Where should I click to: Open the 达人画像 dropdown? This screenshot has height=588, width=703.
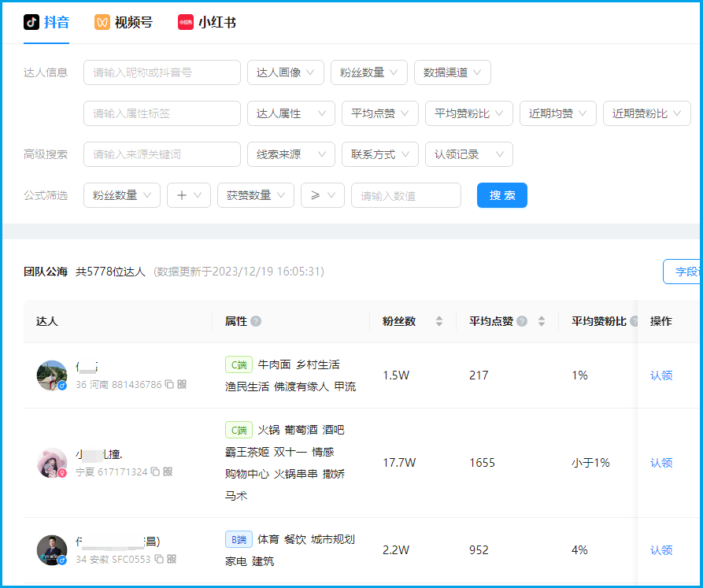(286, 72)
